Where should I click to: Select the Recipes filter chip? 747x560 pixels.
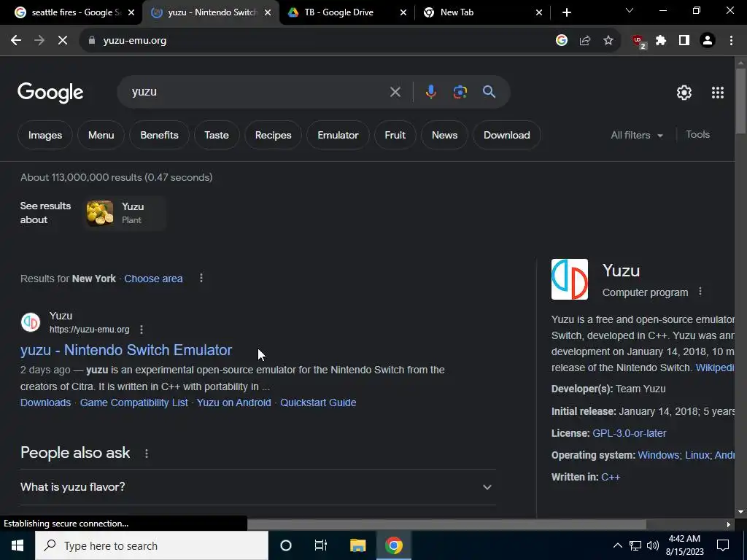273,135
